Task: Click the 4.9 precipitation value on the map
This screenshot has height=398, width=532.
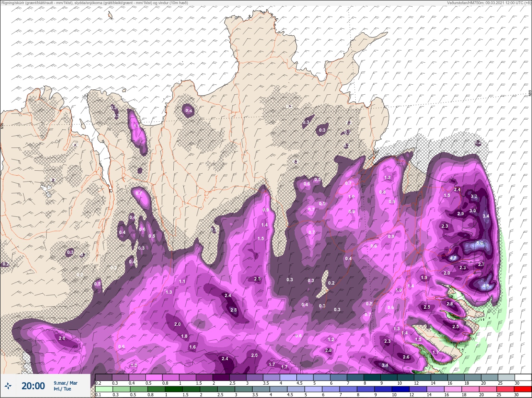Action: coord(486,286)
